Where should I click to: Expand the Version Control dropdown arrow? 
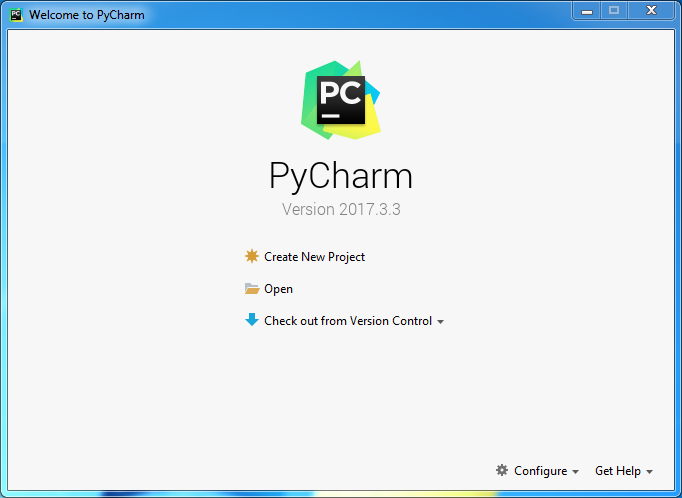(440, 322)
